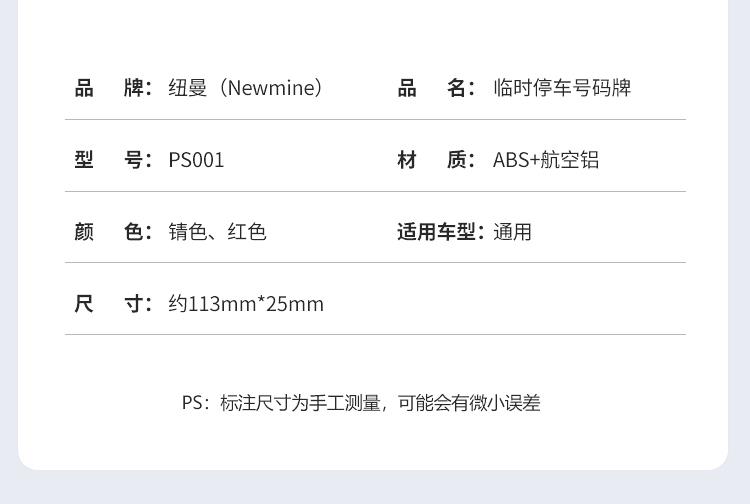Select the vehicle type value 通用
The image size is (750, 504).
click(x=512, y=231)
